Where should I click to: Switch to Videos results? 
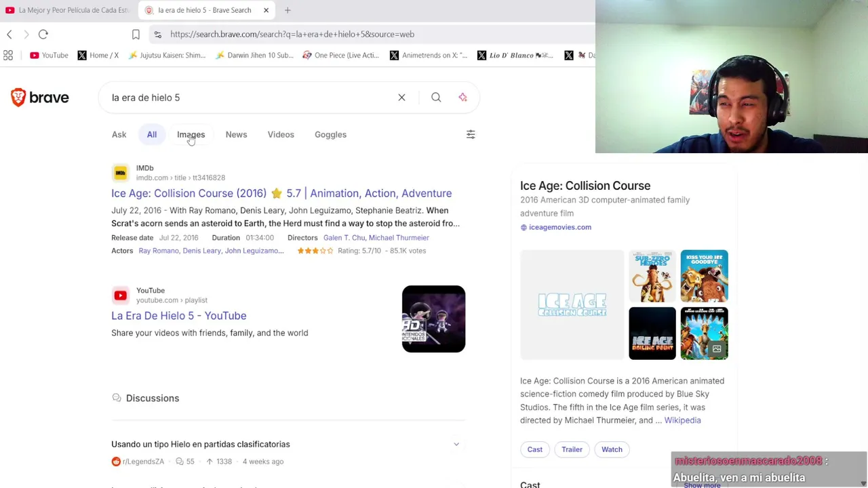pos(281,134)
